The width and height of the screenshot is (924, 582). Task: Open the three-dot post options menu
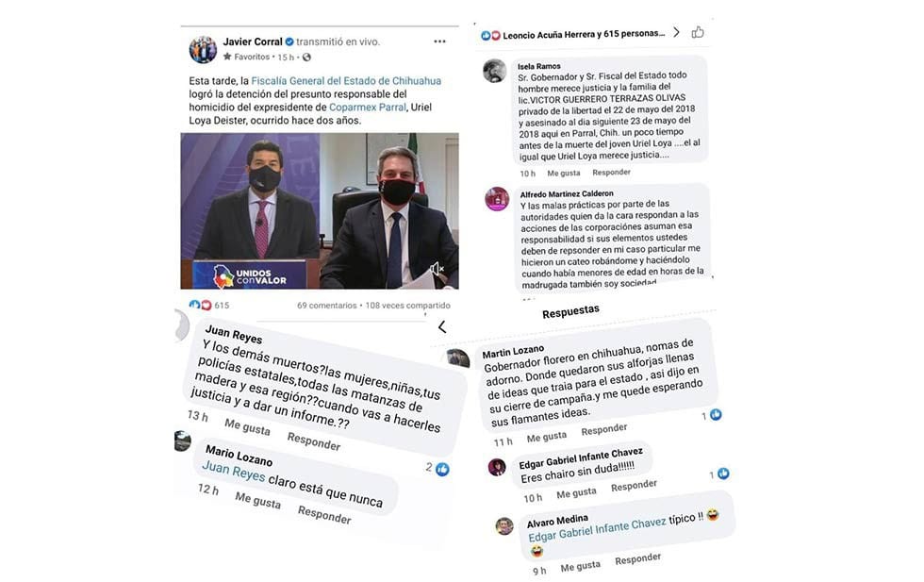pyautogui.click(x=439, y=42)
